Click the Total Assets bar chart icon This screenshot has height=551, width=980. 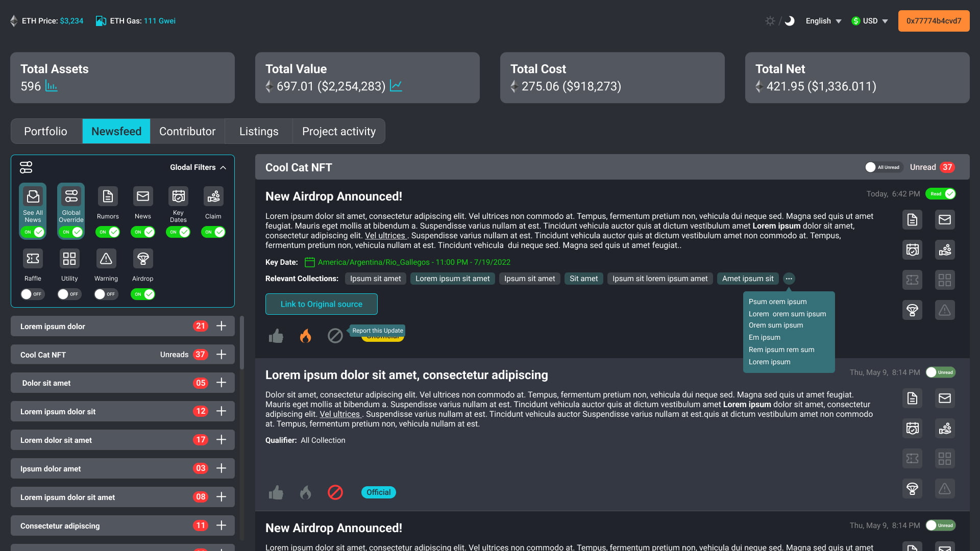pos(51,86)
